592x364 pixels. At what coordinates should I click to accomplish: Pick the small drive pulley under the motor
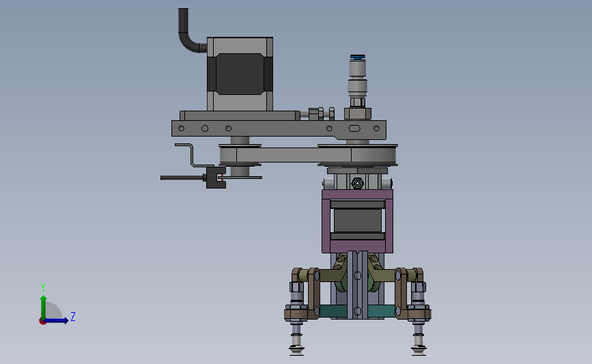coord(240,155)
